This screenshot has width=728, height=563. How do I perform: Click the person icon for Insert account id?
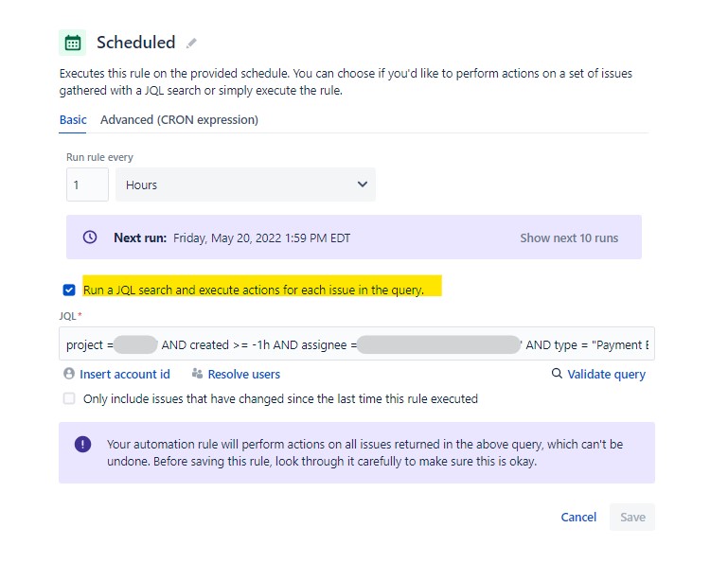(x=69, y=374)
